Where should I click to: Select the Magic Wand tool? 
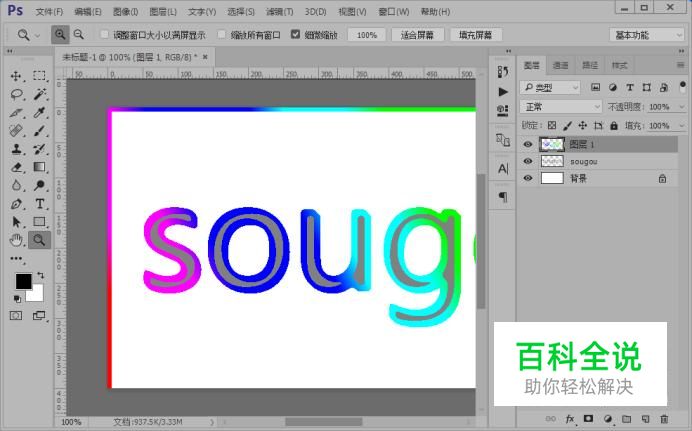click(39, 94)
